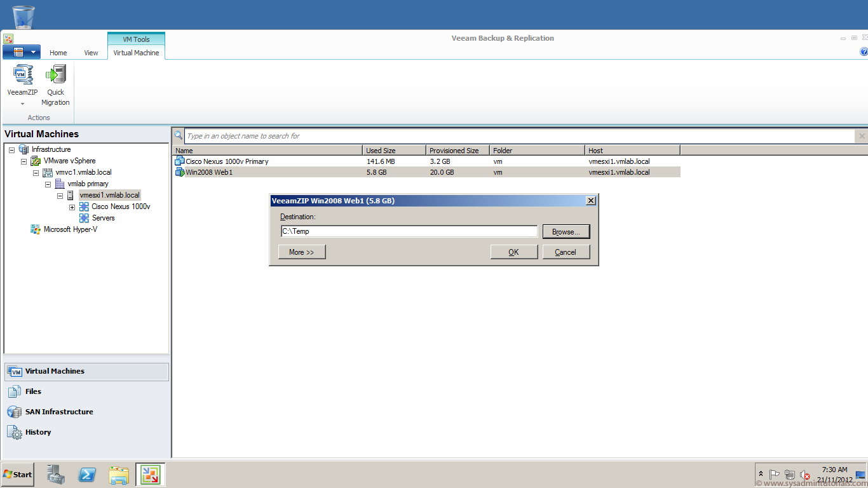The height and width of the screenshot is (488, 868).
Task: Click the Infrastructure tree icon
Action: pyautogui.click(x=24, y=149)
